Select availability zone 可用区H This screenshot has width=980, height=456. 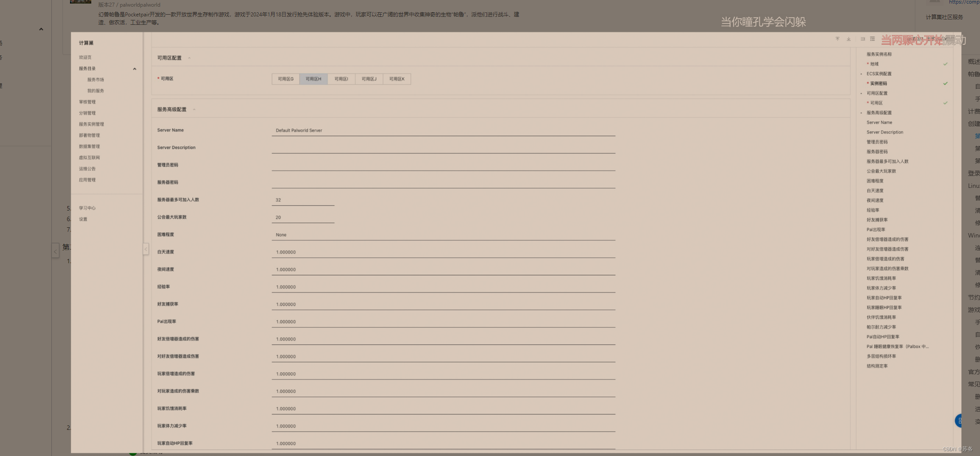coord(313,79)
